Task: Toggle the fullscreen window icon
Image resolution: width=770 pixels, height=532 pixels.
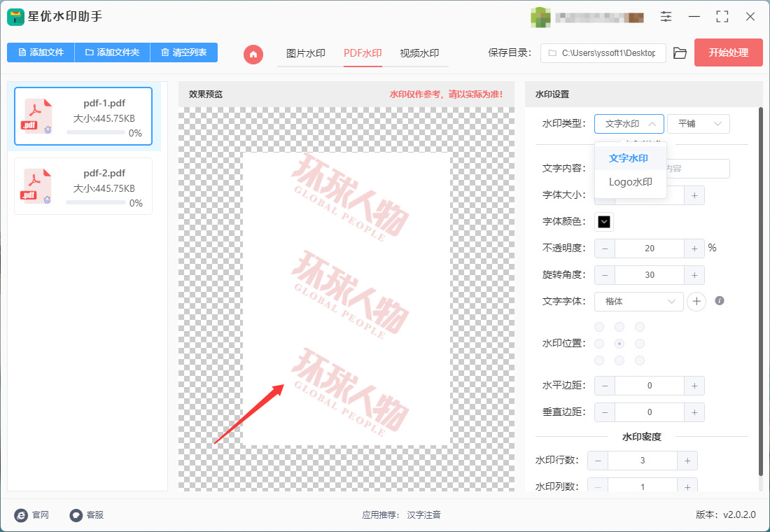Action: point(722,16)
